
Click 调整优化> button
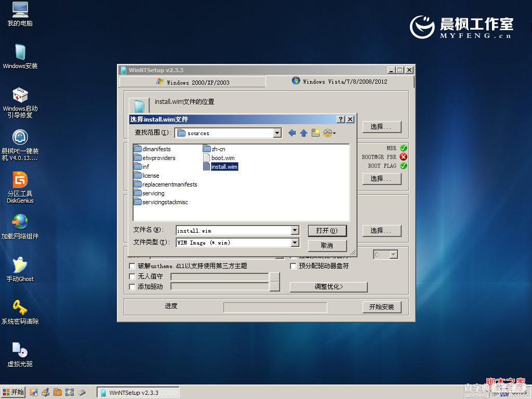[328, 287]
